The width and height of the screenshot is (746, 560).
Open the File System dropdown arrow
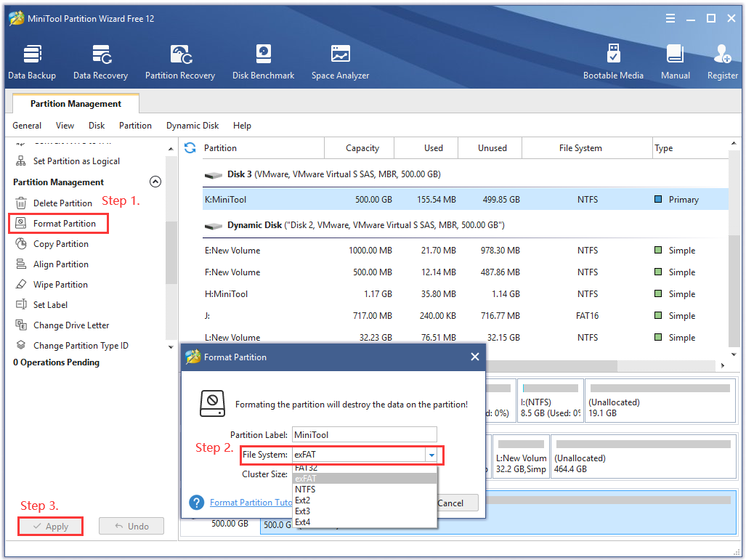(431, 455)
